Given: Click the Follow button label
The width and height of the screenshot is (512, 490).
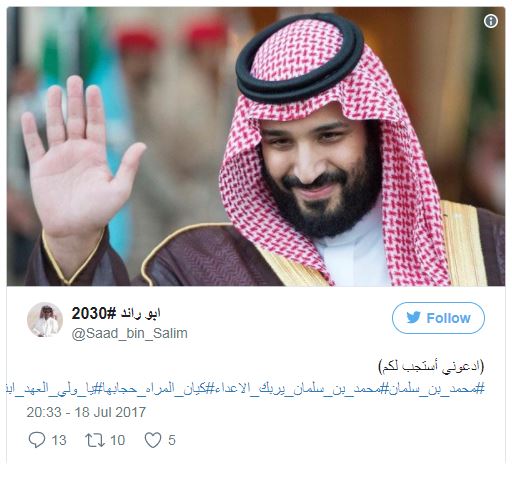Looking at the screenshot, I should (x=448, y=318).
